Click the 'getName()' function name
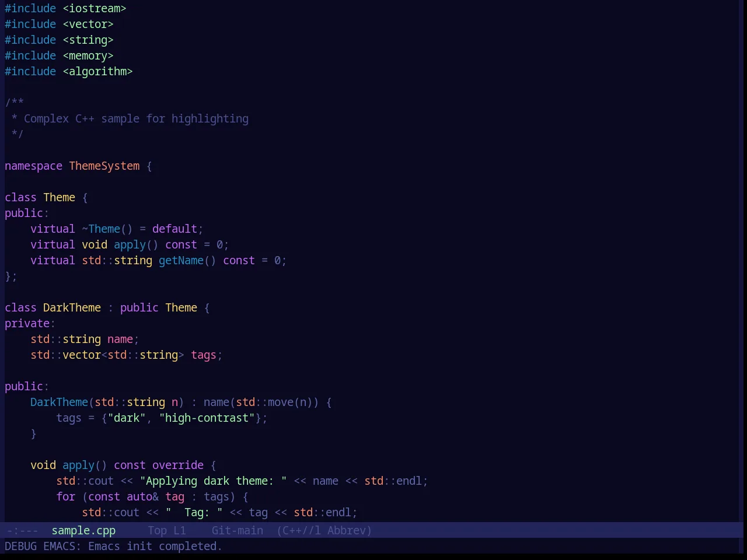Viewport: 747px width, 560px height. [x=187, y=261]
